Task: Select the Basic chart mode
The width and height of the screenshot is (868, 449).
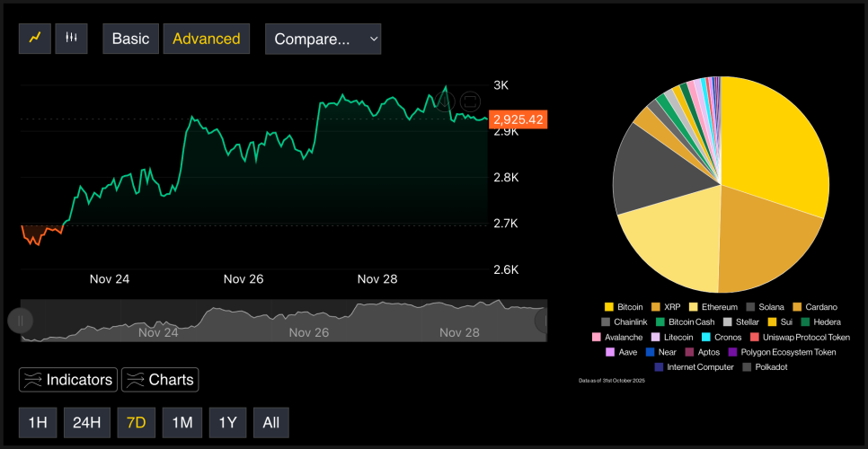Action: point(131,39)
